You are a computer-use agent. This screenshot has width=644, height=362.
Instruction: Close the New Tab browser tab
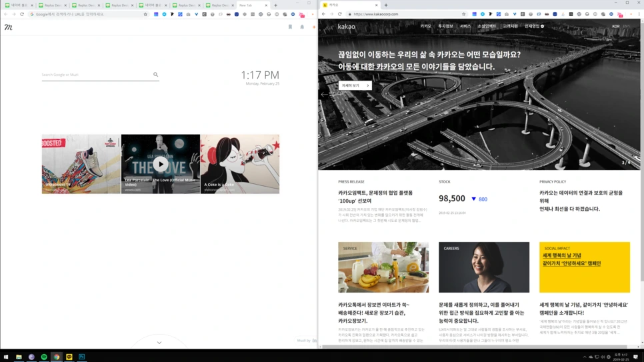266,5
